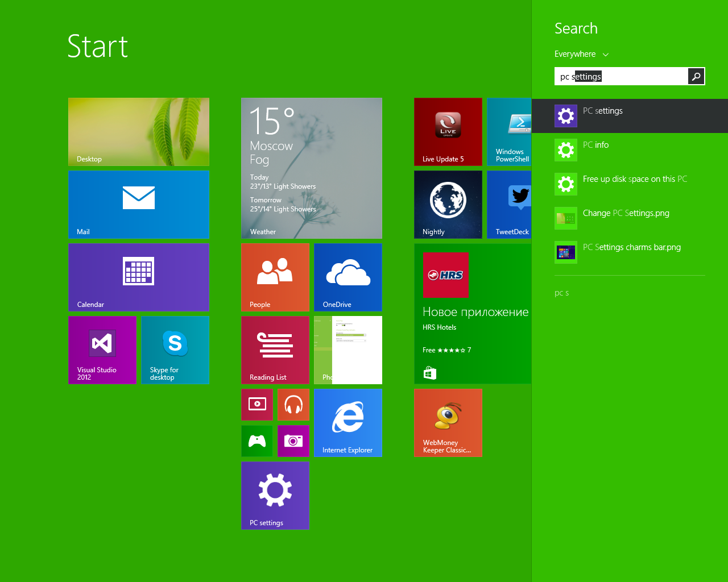
Task: Open the Weather tile for Moscow
Action: pyautogui.click(x=312, y=168)
